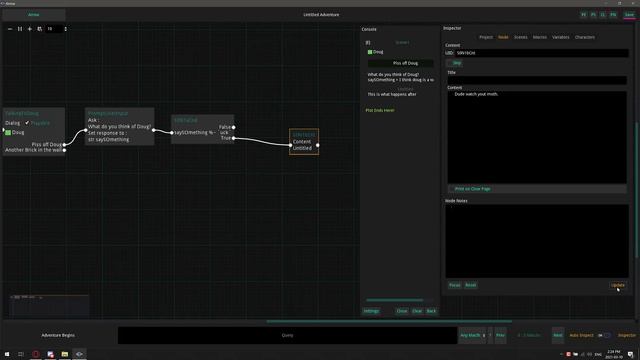Open the Characters tab in Inspector

click(x=584, y=37)
